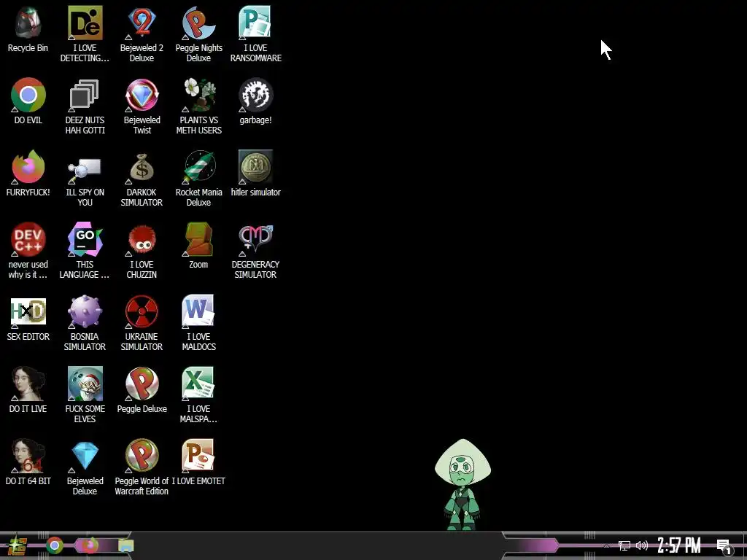Open Bejeweled Deluxe blue diamond icon

click(x=85, y=456)
